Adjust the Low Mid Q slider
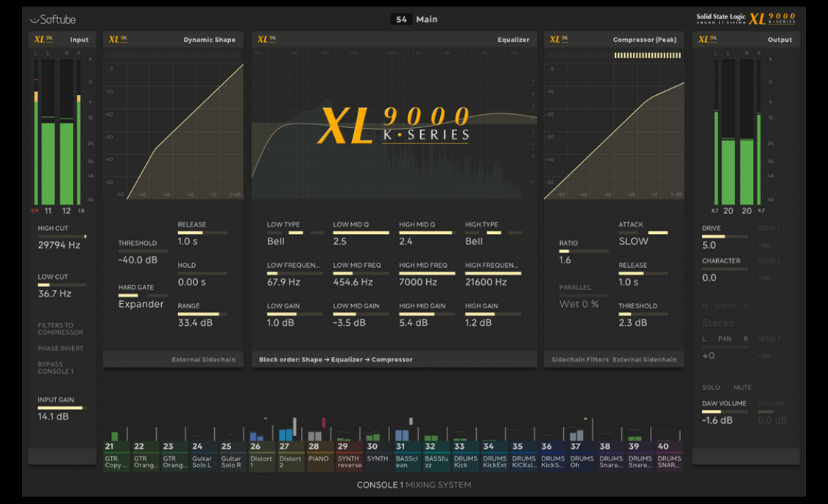Screen dimensions: 828x504 click(361, 233)
